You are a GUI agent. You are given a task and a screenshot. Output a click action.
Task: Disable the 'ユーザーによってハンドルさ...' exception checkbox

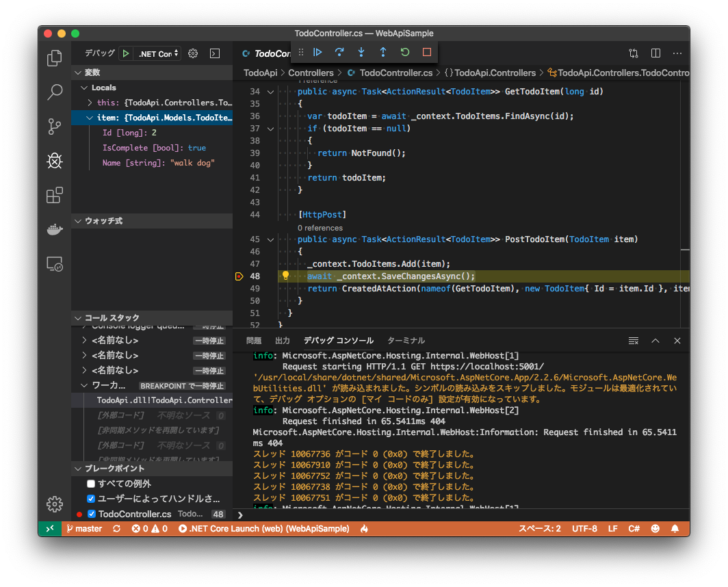[x=91, y=499]
